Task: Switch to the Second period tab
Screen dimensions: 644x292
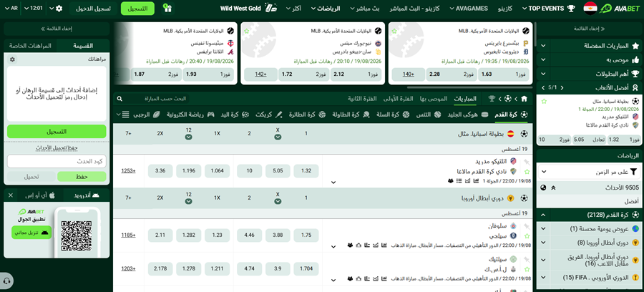Action: (362, 99)
